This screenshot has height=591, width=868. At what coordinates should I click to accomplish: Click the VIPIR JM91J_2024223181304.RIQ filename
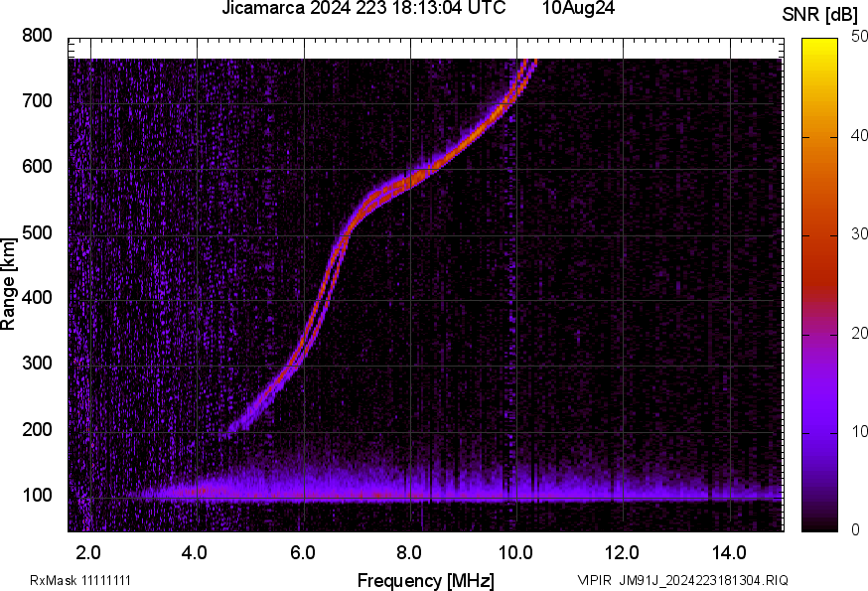pos(682,580)
